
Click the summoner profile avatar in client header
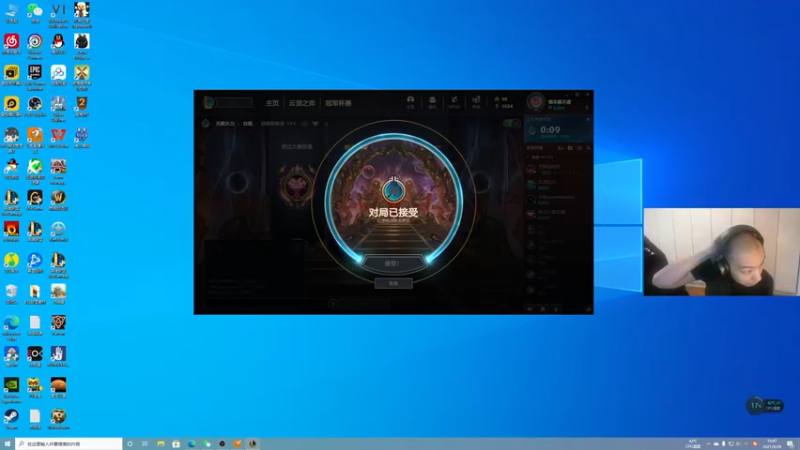[x=536, y=102]
